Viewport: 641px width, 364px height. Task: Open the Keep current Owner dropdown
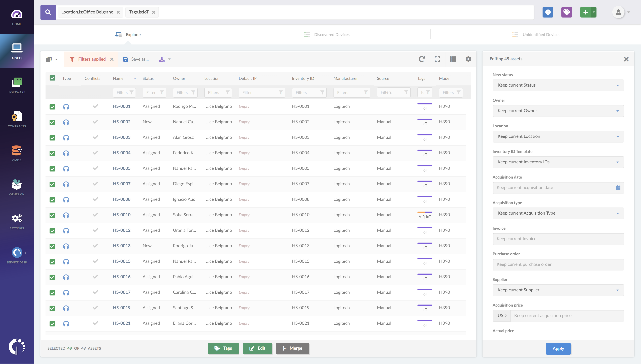click(x=558, y=111)
